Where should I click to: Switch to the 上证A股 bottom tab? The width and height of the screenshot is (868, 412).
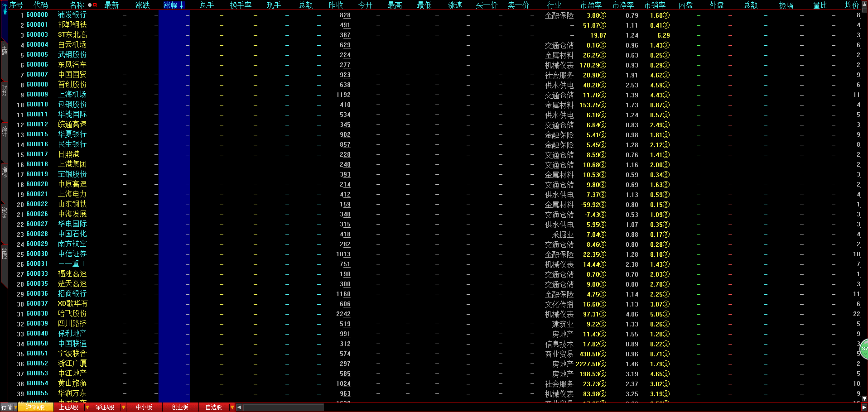click(x=69, y=407)
